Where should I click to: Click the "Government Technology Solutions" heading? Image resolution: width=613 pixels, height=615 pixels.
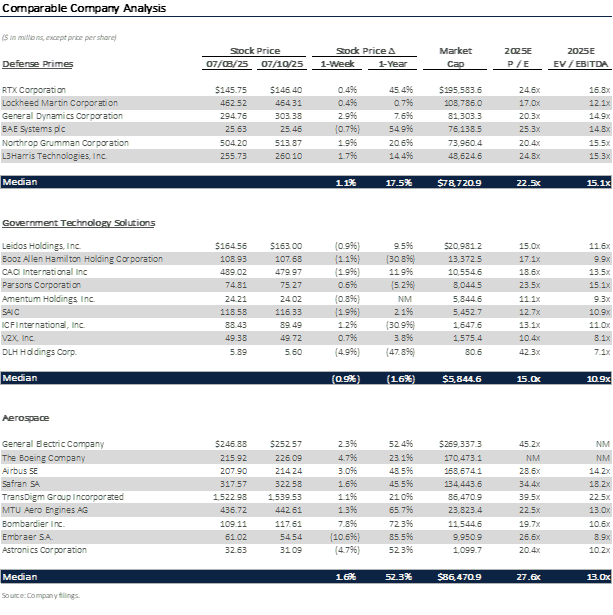(78, 223)
